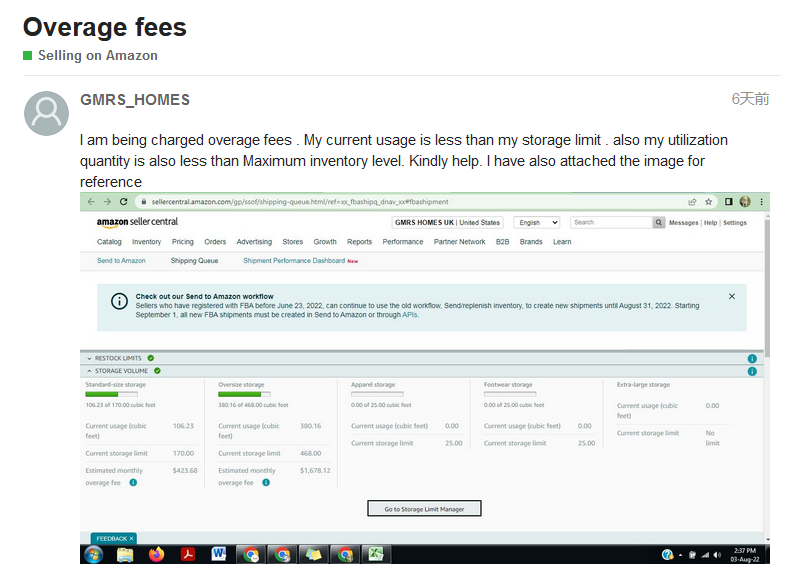Click the help question-mark tray icon
The width and height of the screenshot is (786, 576).
click(x=667, y=555)
